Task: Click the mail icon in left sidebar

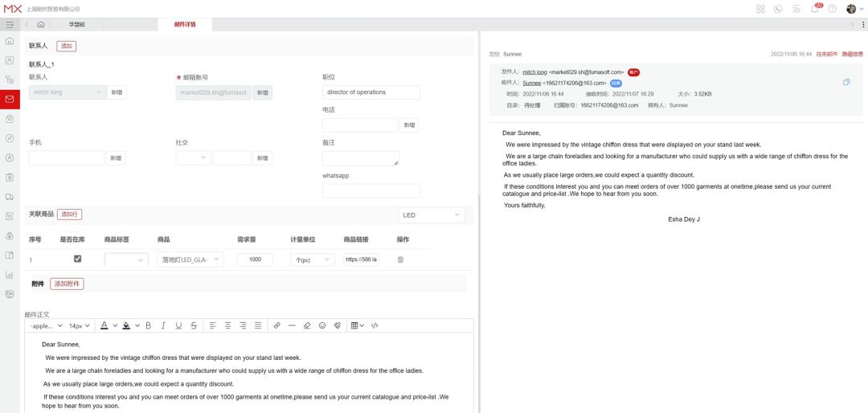Action: click(x=10, y=99)
